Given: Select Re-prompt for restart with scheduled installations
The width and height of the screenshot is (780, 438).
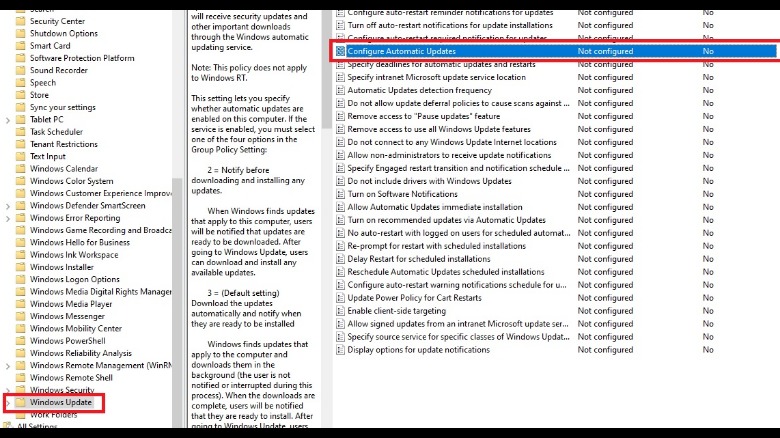Looking at the screenshot, I should coord(436,246).
